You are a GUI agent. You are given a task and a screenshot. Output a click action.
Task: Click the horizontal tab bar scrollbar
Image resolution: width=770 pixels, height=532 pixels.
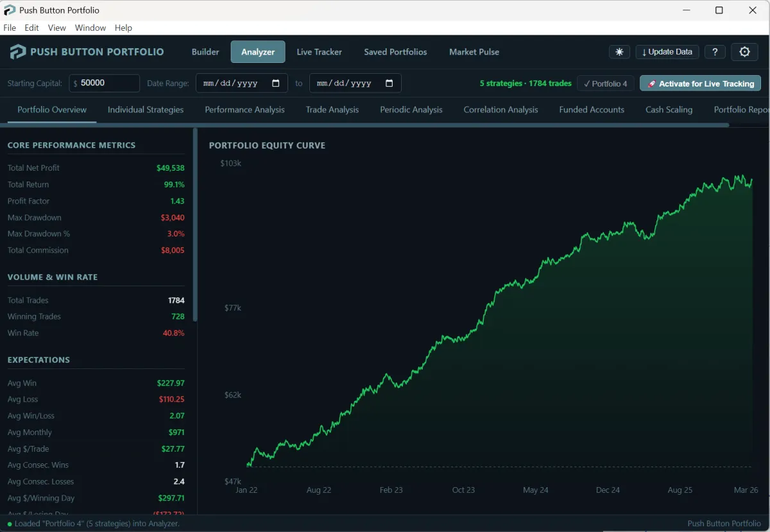point(366,124)
